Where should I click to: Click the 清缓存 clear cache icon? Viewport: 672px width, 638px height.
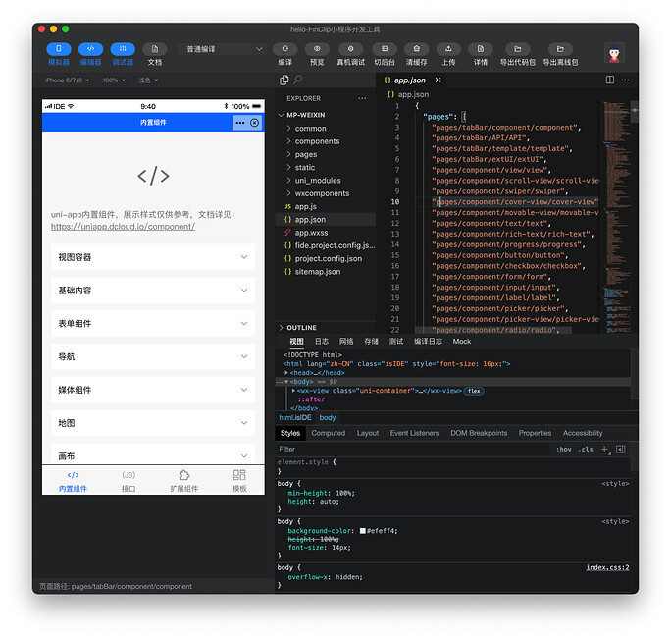pyautogui.click(x=417, y=49)
